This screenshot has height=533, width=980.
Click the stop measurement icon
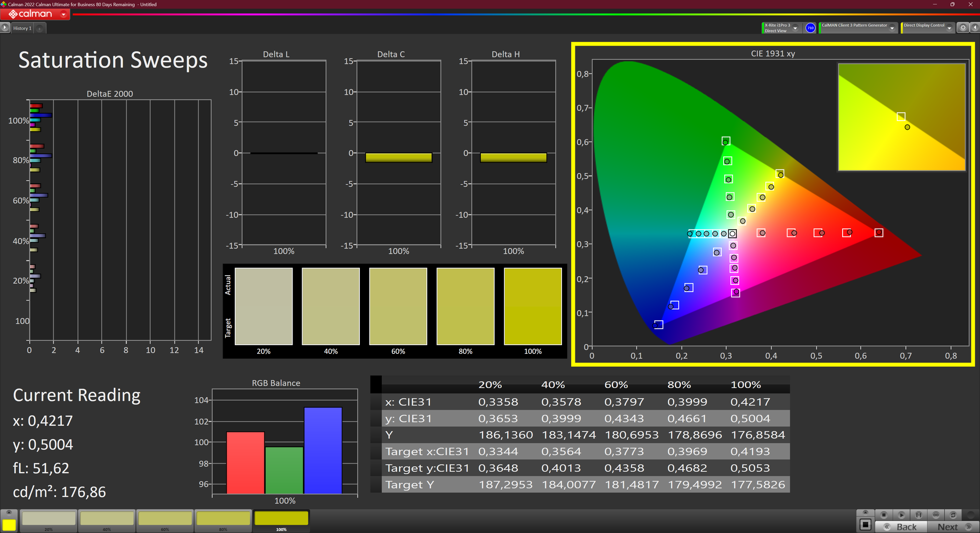884,515
